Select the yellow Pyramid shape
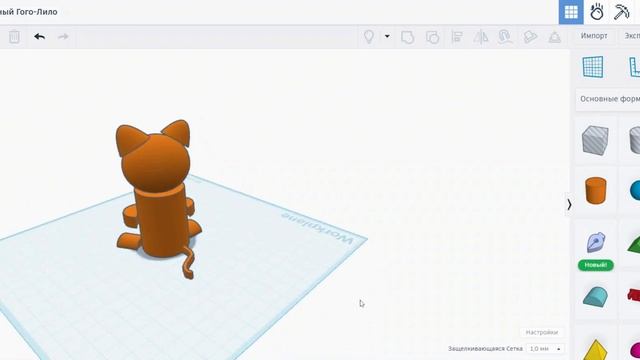The image size is (640, 360). (596, 349)
